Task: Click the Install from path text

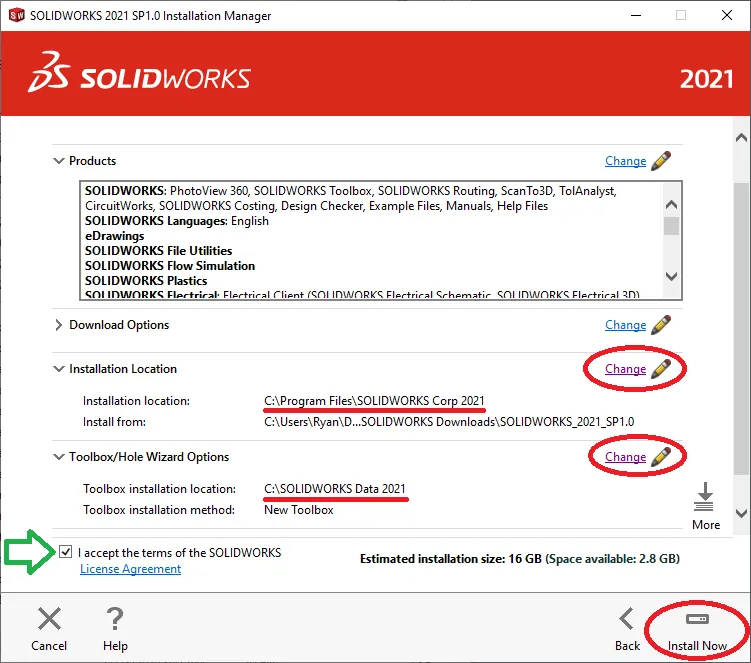Action: [449, 422]
